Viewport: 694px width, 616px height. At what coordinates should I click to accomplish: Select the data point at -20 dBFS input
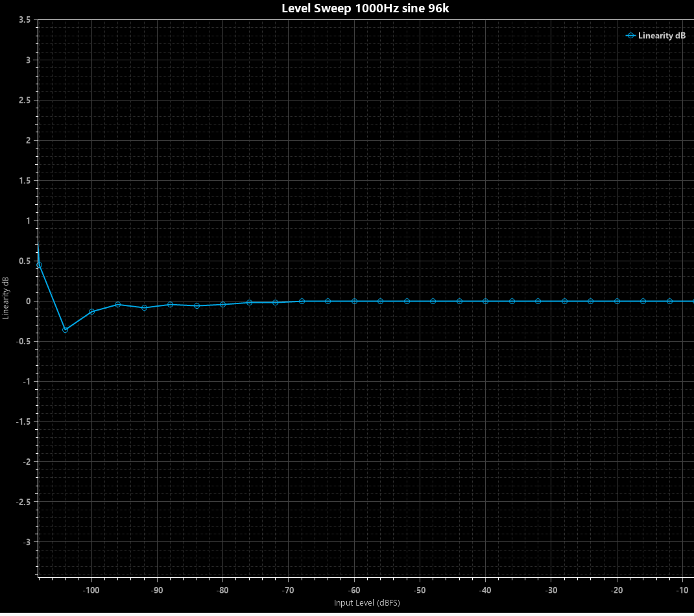[x=617, y=302]
